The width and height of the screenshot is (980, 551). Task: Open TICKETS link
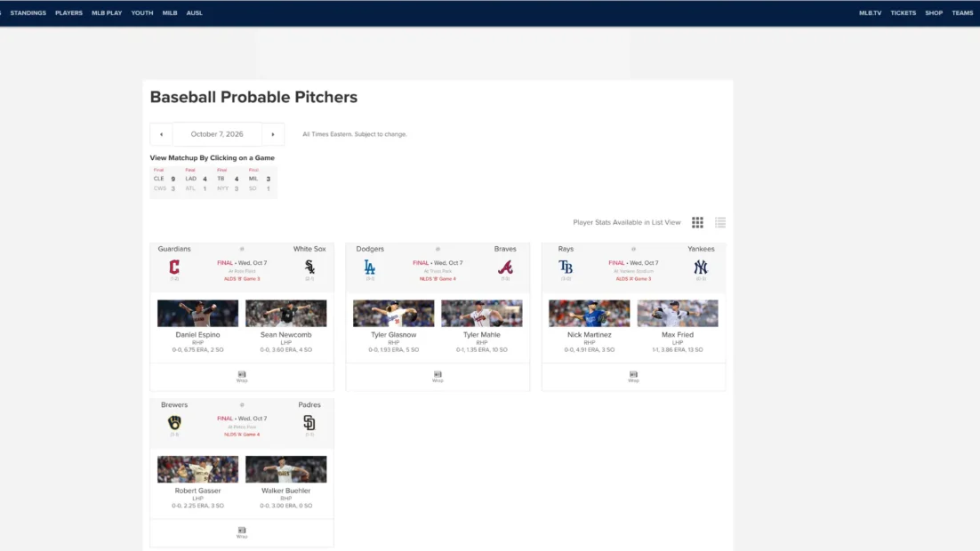(904, 13)
